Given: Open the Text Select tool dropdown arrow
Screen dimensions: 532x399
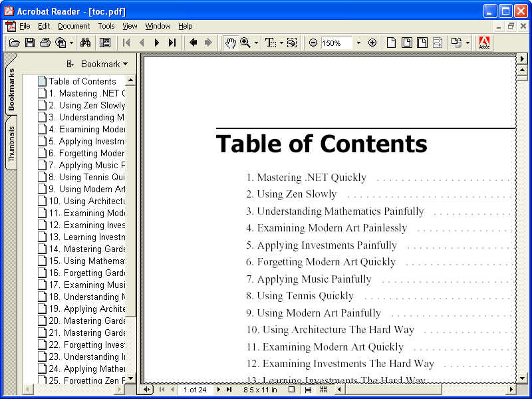Looking at the screenshot, I should [x=281, y=42].
